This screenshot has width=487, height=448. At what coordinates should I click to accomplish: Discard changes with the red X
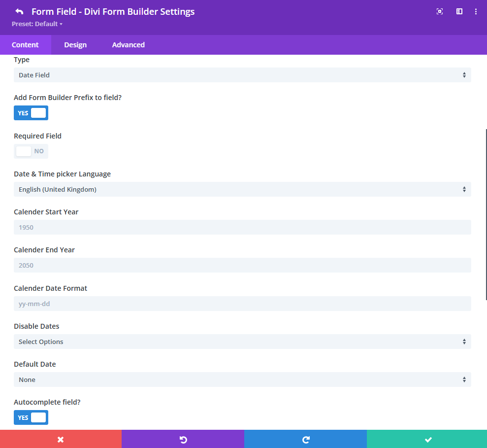61,439
